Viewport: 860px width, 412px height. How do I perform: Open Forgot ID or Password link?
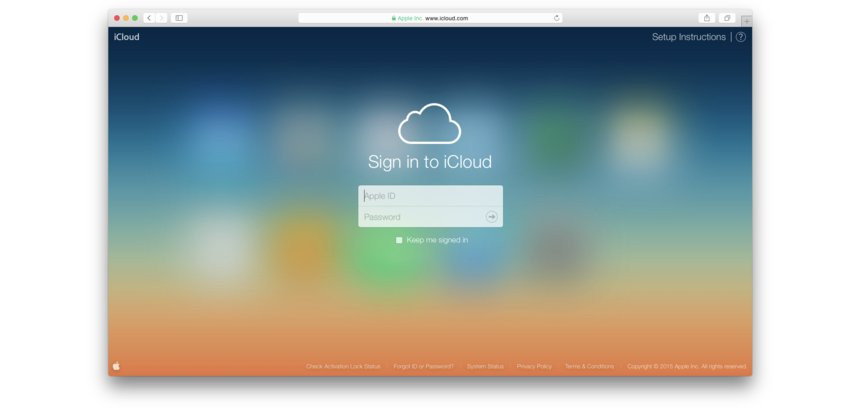[x=423, y=366]
